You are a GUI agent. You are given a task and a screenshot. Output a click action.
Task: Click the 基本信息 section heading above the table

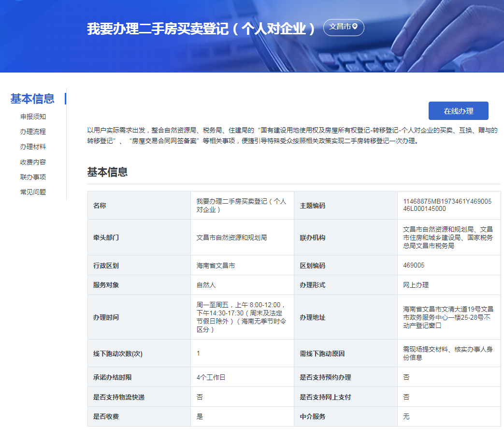tap(107, 172)
